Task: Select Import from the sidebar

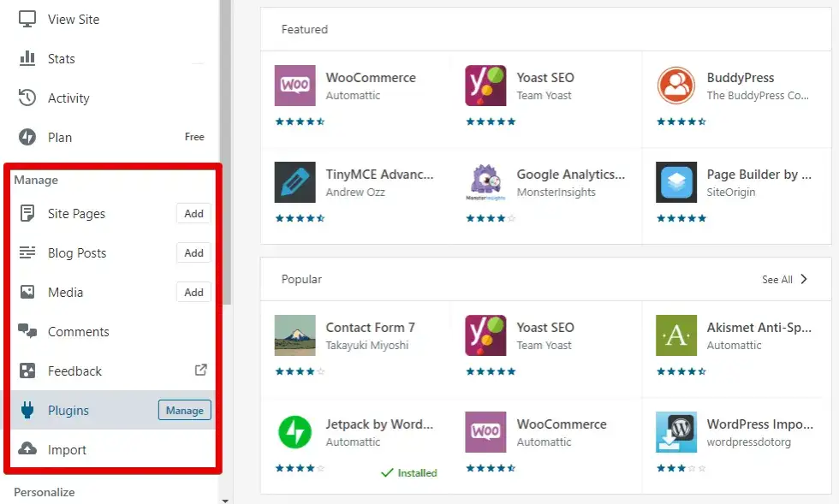Action: click(67, 450)
